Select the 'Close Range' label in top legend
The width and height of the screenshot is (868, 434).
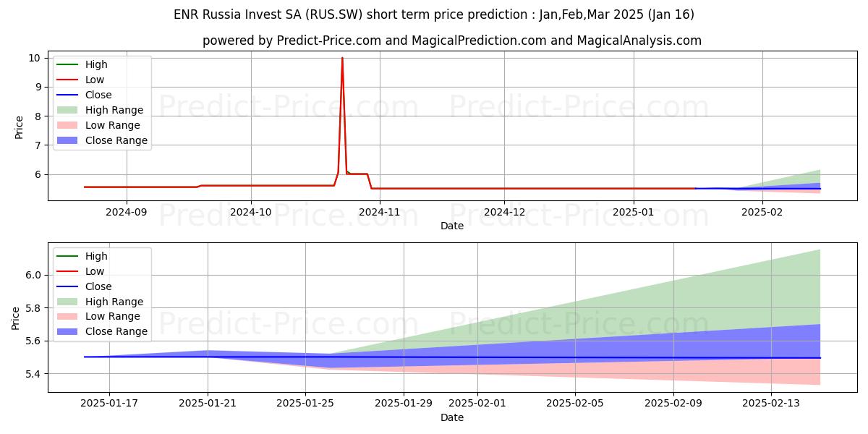(116, 140)
